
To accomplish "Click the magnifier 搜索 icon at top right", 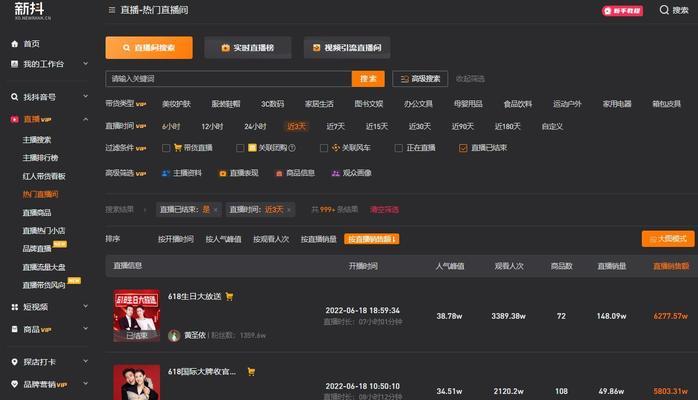I will [664, 10].
